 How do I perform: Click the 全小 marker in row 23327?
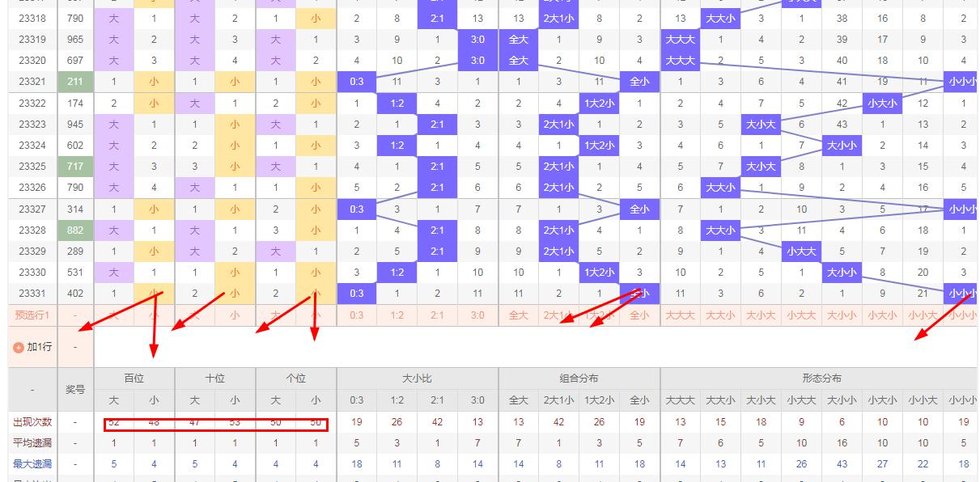(x=639, y=209)
